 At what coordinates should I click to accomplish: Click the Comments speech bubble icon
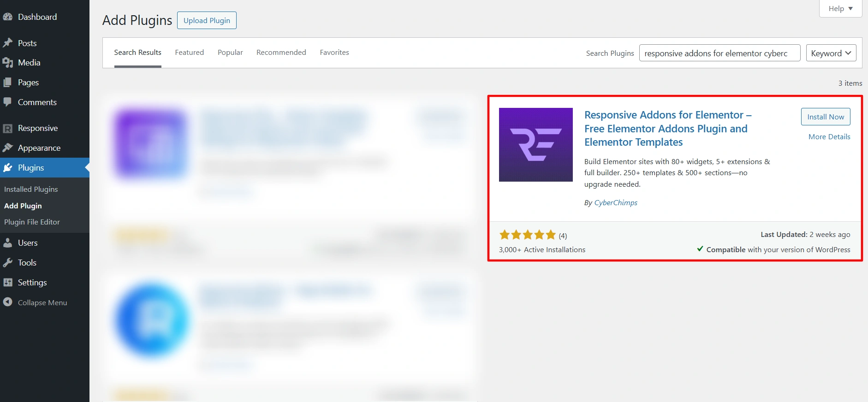[7, 102]
